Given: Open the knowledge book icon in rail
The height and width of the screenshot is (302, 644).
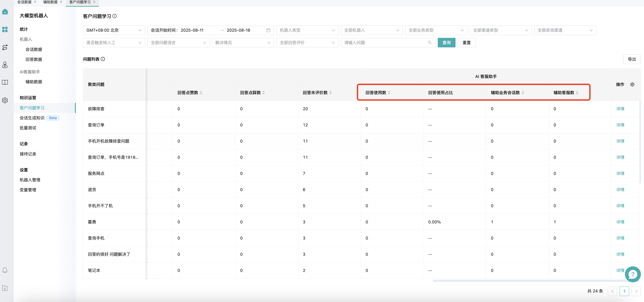Looking at the screenshot, I should coord(5,83).
